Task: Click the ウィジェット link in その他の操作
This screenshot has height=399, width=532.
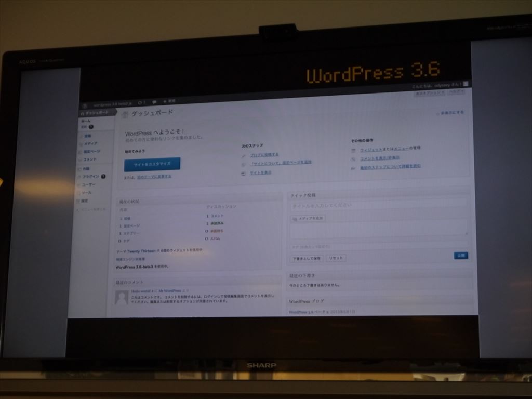Action: coord(371,149)
